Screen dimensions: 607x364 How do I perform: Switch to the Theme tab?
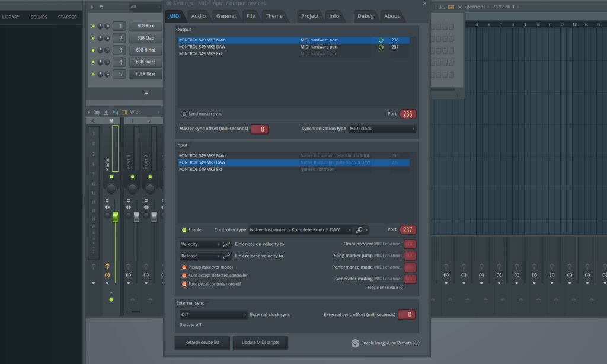(x=274, y=16)
